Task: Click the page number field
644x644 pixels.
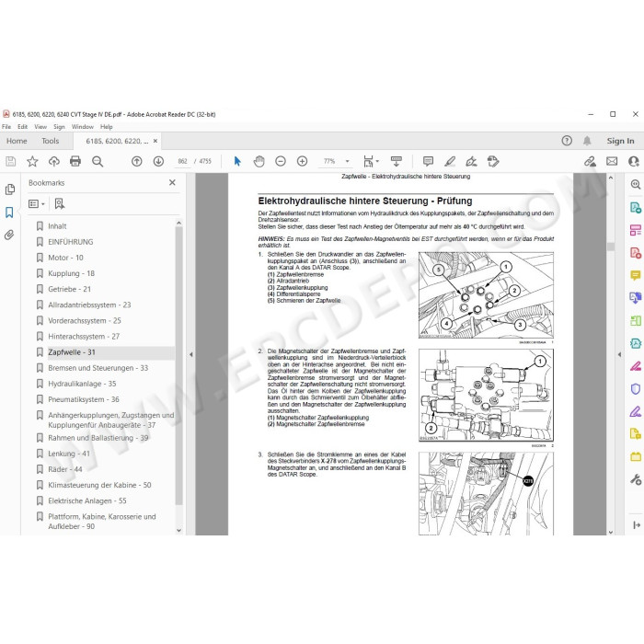Action: [182, 161]
